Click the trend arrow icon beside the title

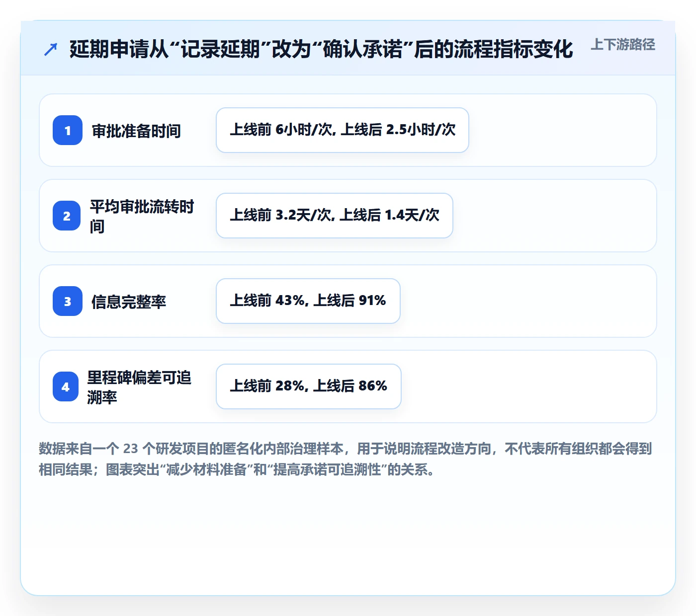51,49
